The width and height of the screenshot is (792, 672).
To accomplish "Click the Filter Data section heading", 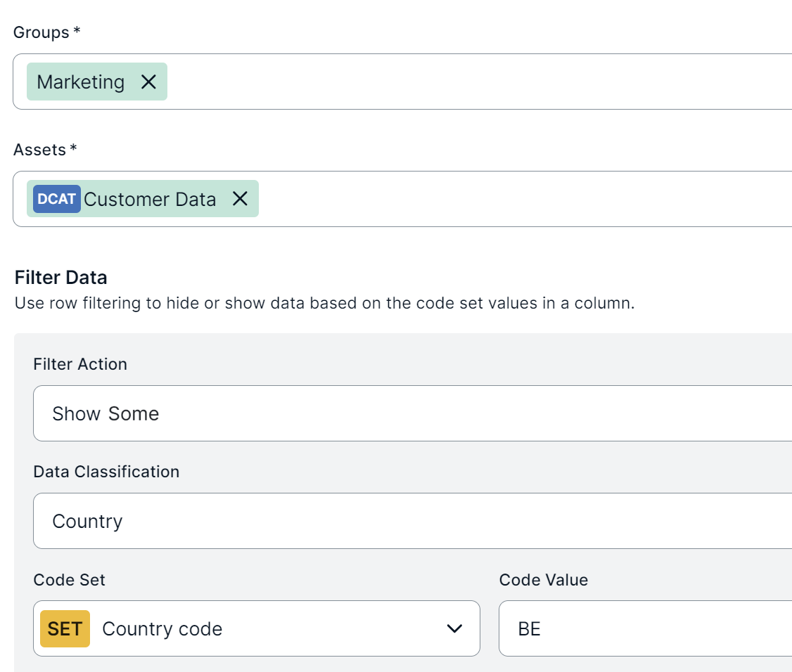I will [61, 278].
